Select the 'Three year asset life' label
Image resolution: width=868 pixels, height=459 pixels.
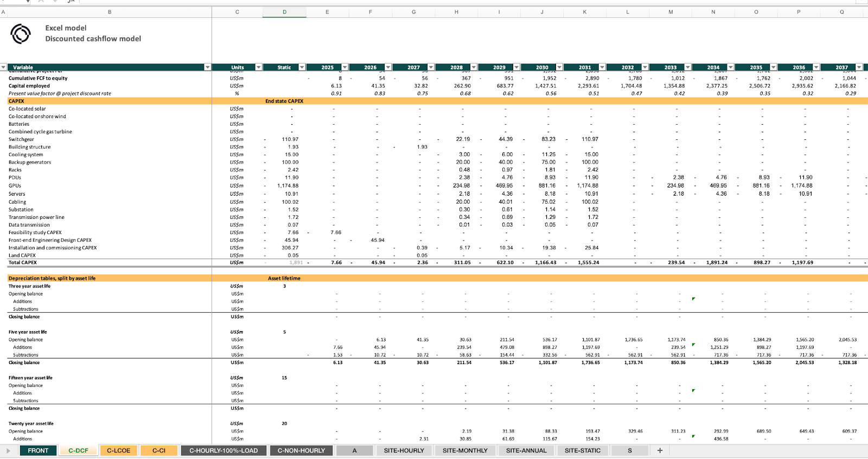pos(29,286)
